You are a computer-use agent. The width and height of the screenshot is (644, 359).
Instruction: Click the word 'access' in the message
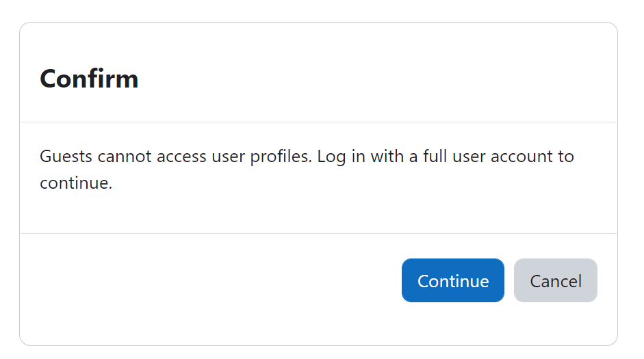[181, 157]
